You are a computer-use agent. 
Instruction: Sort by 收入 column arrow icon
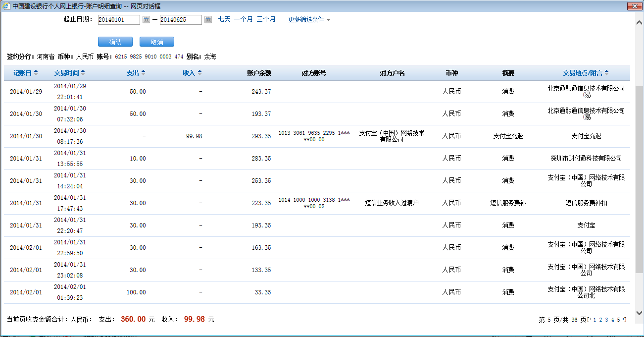coord(199,73)
